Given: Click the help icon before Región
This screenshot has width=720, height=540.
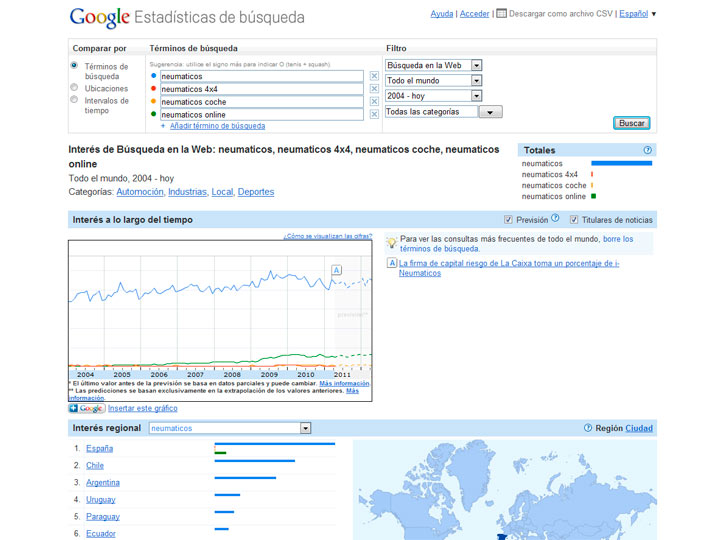Looking at the screenshot, I should point(588,428).
